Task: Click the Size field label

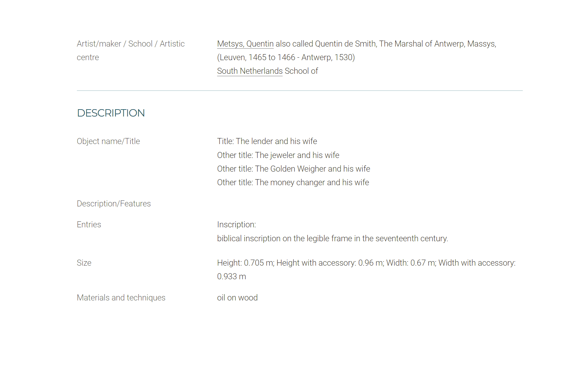Action: pos(84,263)
